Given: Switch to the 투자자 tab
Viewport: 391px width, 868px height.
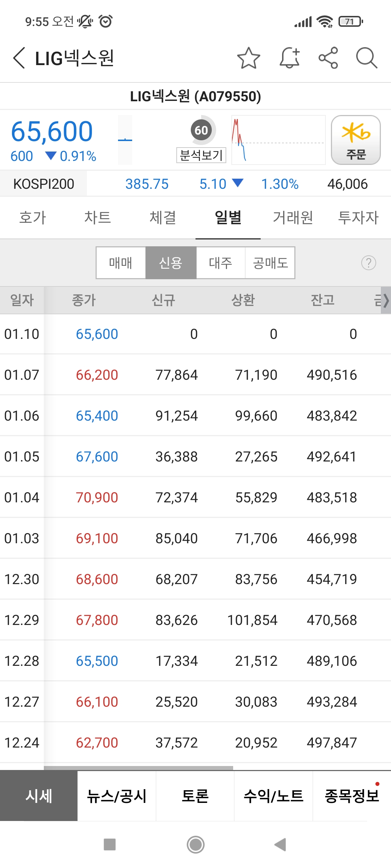Looking at the screenshot, I should (x=358, y=217).
